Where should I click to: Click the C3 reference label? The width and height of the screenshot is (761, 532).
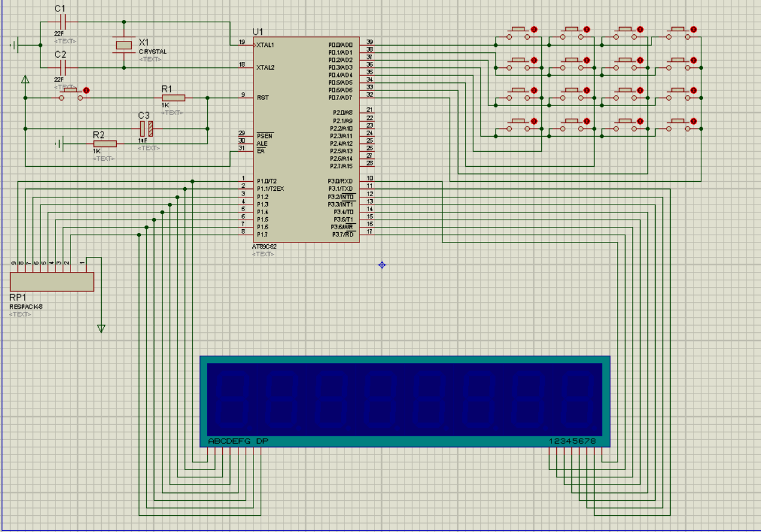coord(144,115)
